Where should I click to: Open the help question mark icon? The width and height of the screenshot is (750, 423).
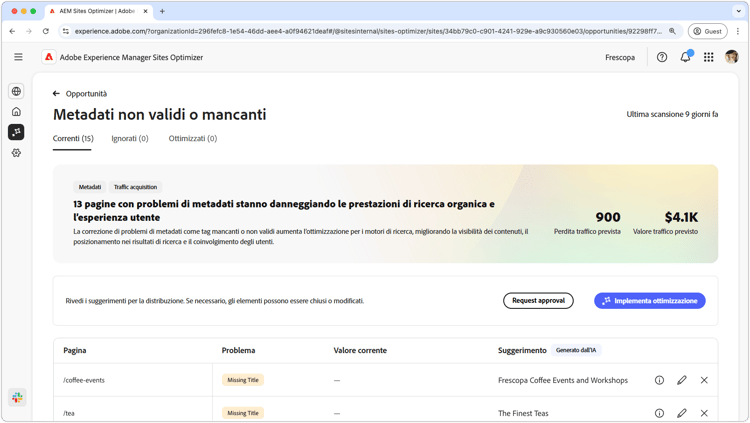pyautogui.click(x=662, y=57)
